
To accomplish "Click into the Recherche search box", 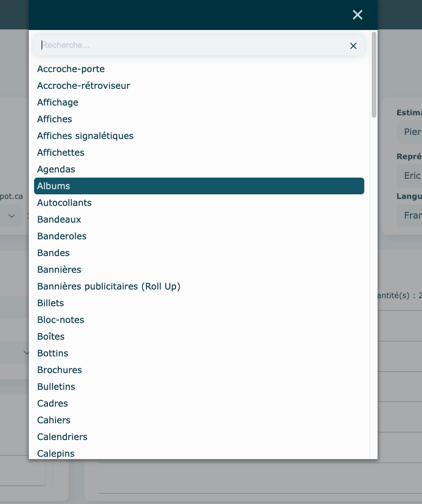I will pos(191,46).
